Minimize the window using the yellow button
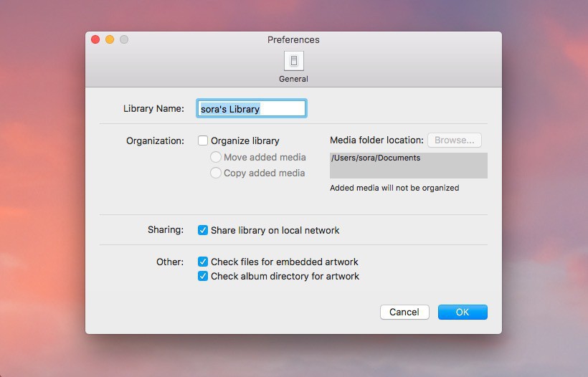Viewport: 588px width, 377px height. (x=110, y=40)
